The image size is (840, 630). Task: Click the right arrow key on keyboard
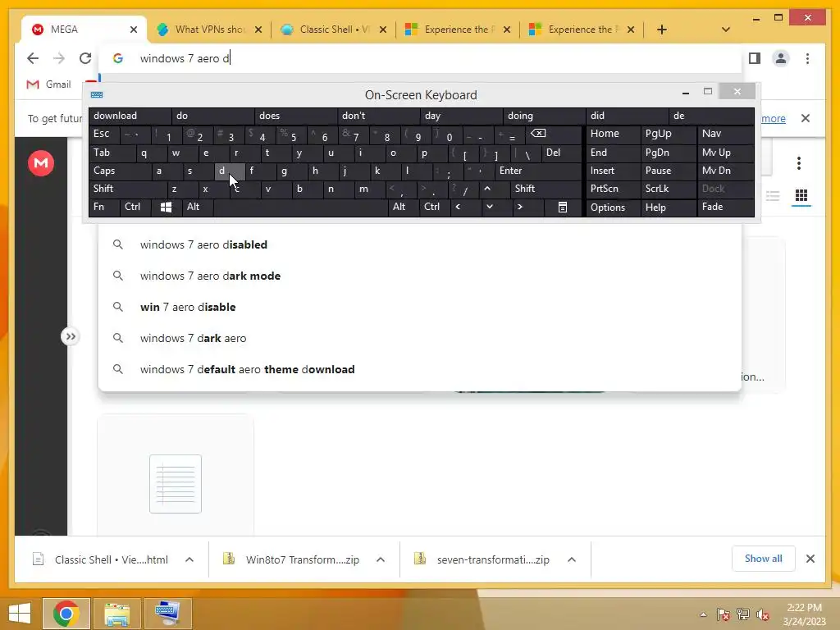tap(519, 208)
